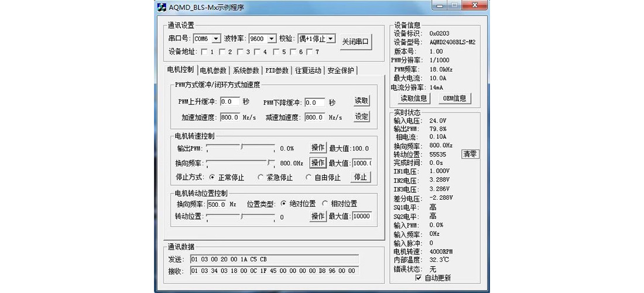The image size is (644, 293).
Task: Click the 减速加速度 input field
Action: click(315, 117)
